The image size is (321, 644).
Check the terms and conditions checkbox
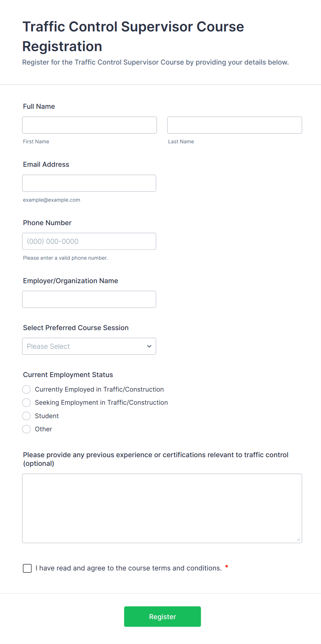(27, 568)
